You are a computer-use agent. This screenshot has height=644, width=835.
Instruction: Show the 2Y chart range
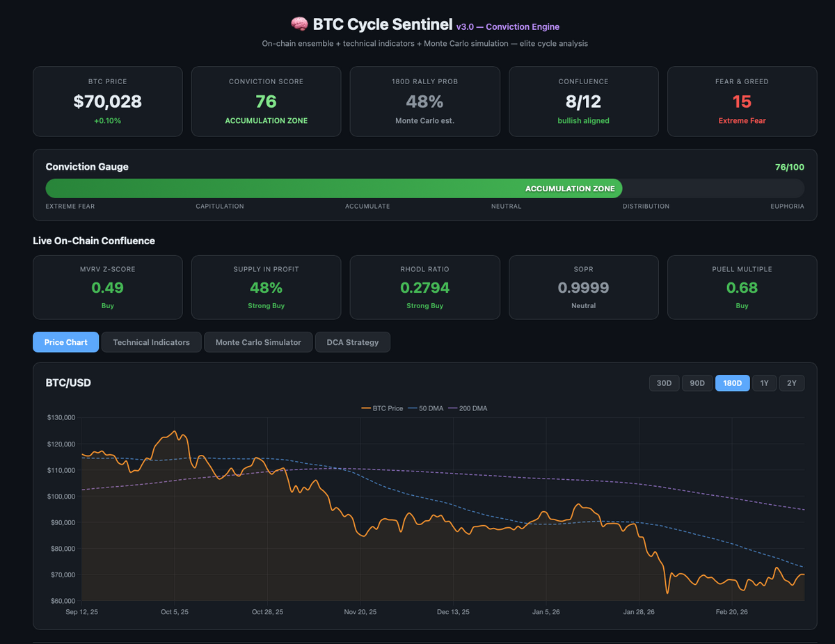coord(792,383)
